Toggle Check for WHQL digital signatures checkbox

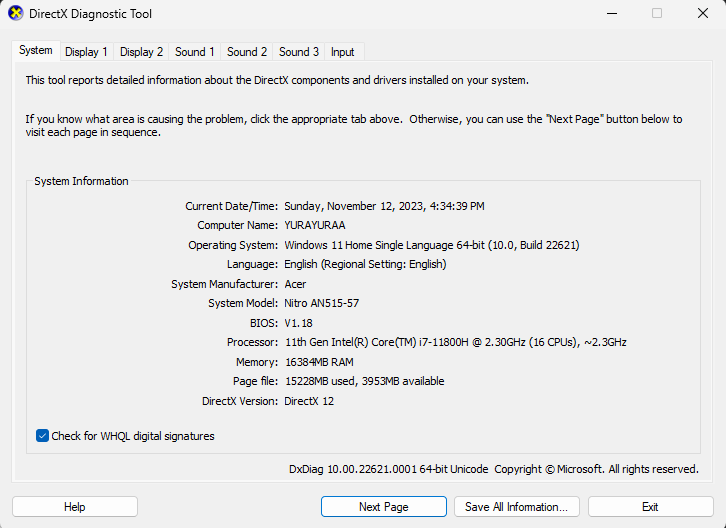pyautogui.click(x=43, y=436)
